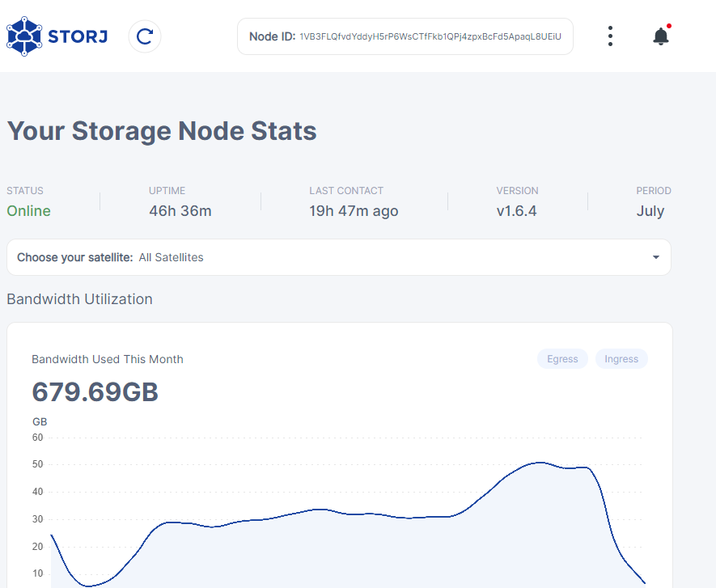Screen dimensions: 716x588
Task: Open the 'Choose your satellite' selector
Action: pos(74,257)
